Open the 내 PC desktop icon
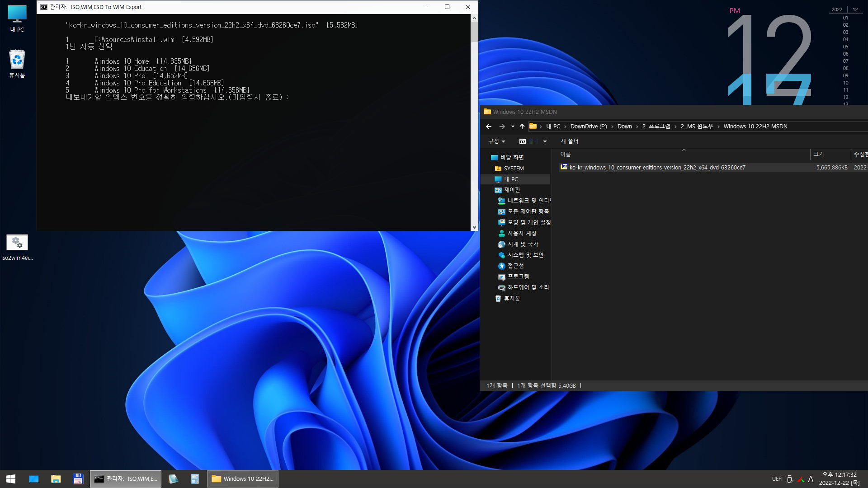Screen dimensions: 868x488 coord(17,18)
